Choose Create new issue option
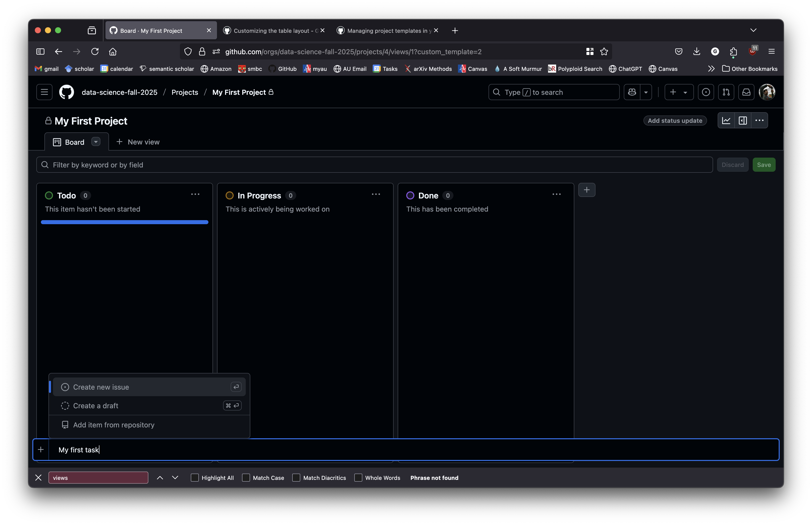The height and width of the screenshot is (525, 812). click(x=149, y=387)
